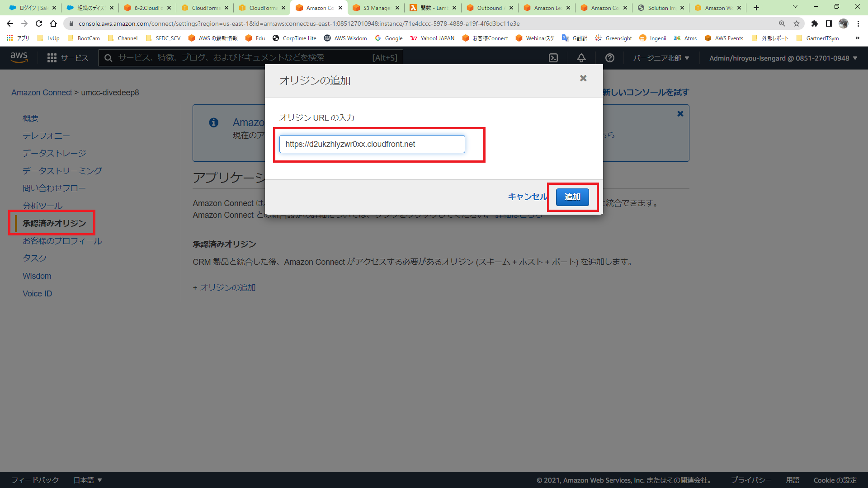Open the テレフォニー sidebar item
The height and width of the screenshot is (488, 868).
(x=46, y=136)
